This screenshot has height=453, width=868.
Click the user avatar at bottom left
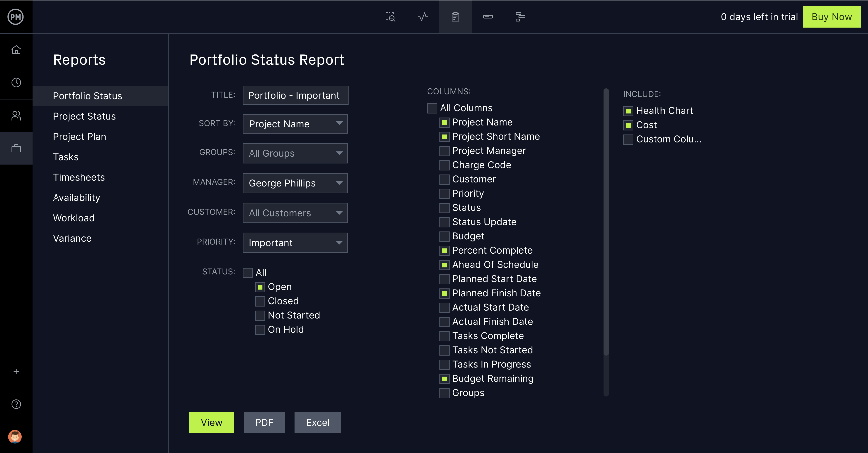(x=15, y=437)
